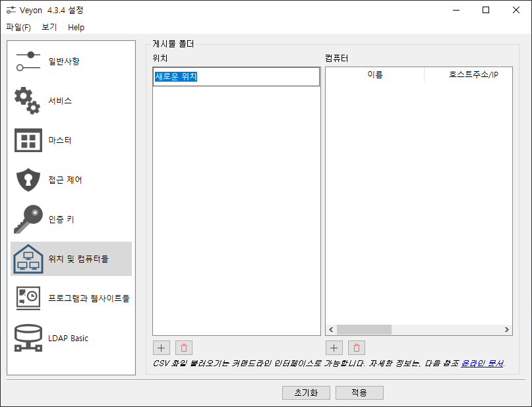Screen dimensions: 532x407
Task: Sort by the 이름 column header
Action: coord(375,74)
